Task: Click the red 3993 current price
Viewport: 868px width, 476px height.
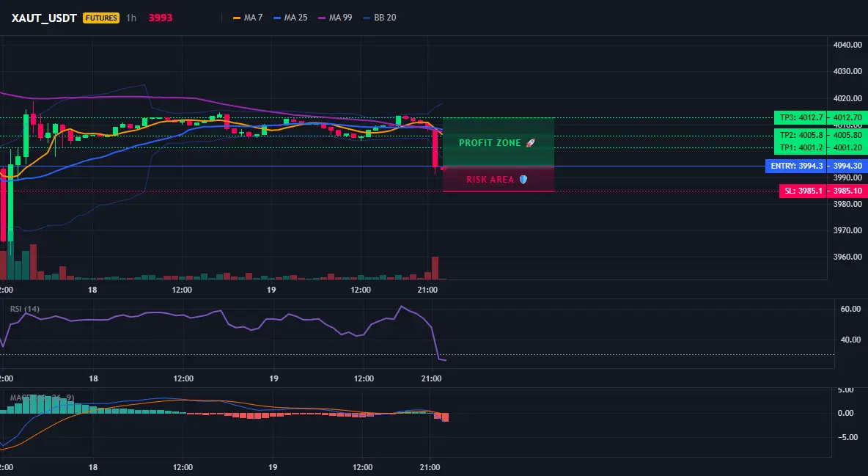Action: coord(160,18)
